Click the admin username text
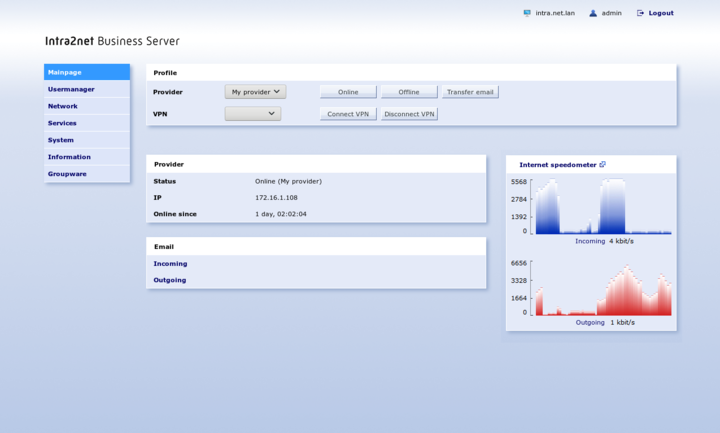The height and width of the screenshot is (433, 720). pos(612,13)
